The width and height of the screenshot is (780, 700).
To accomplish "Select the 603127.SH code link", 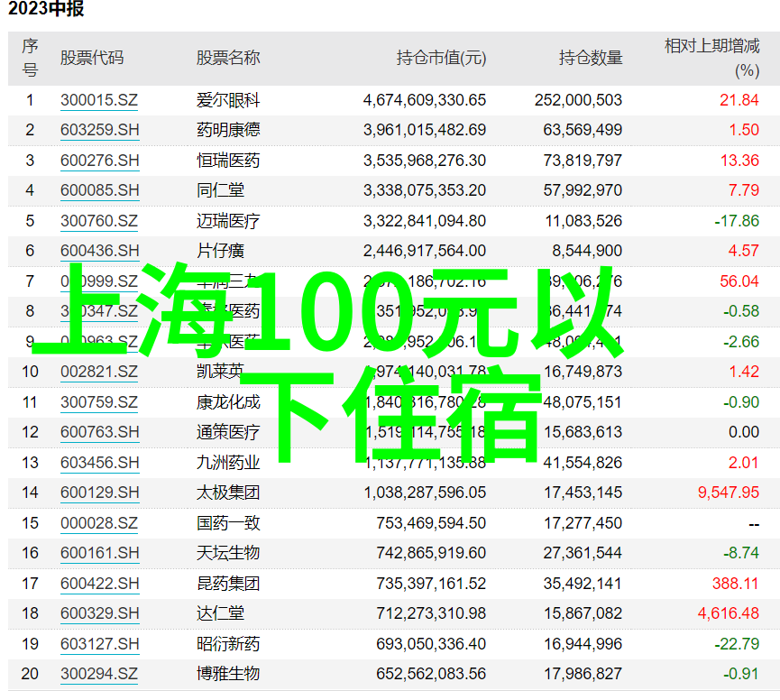I will click(100, 644).
